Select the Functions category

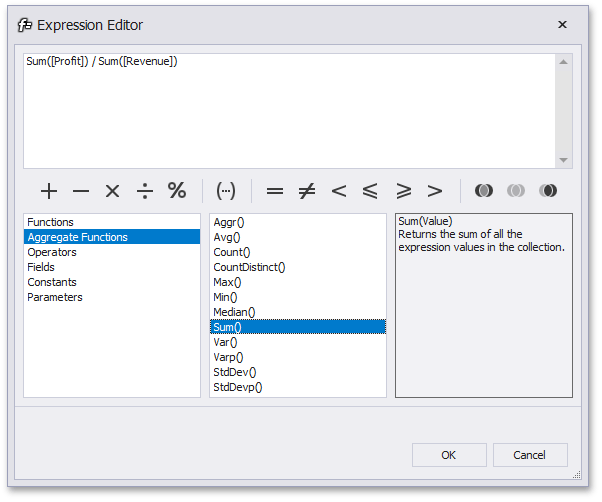point(51,222)
